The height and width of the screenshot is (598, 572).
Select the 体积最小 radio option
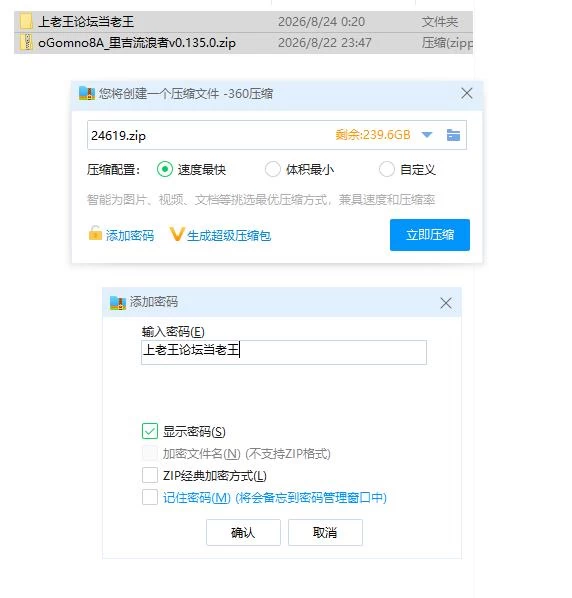(x=273, y=169)
